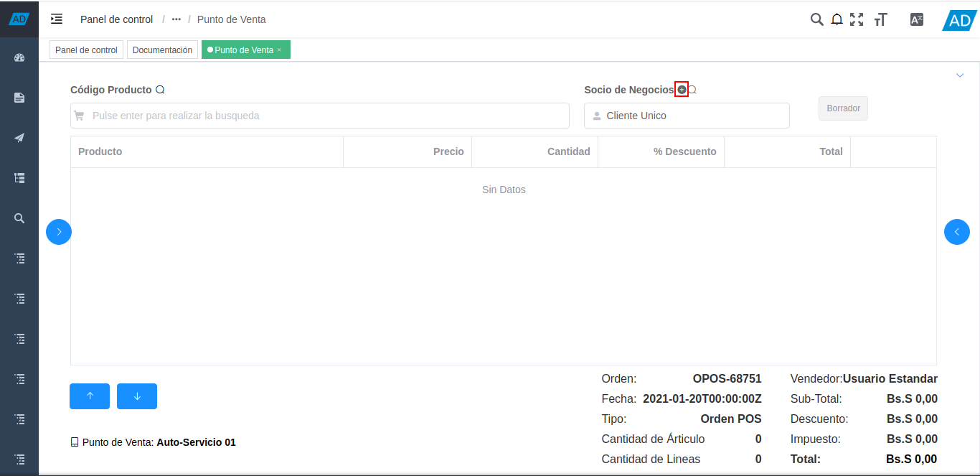Open the AD user profile avatar

click(960, 20)
